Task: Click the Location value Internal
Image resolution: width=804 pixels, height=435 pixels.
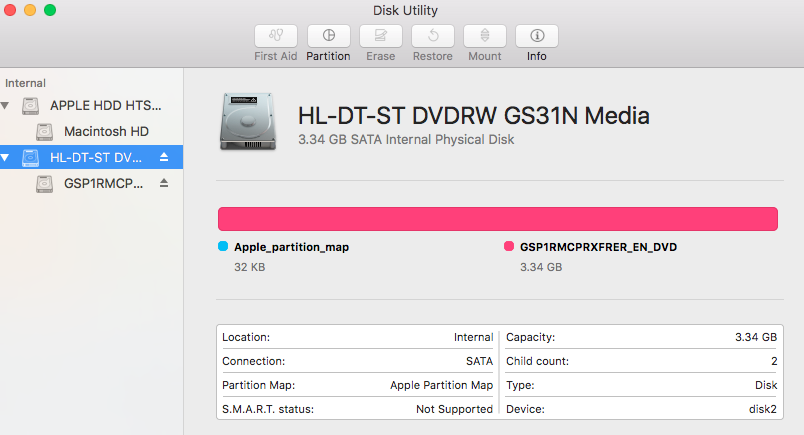Action: [x=473, y=337]
